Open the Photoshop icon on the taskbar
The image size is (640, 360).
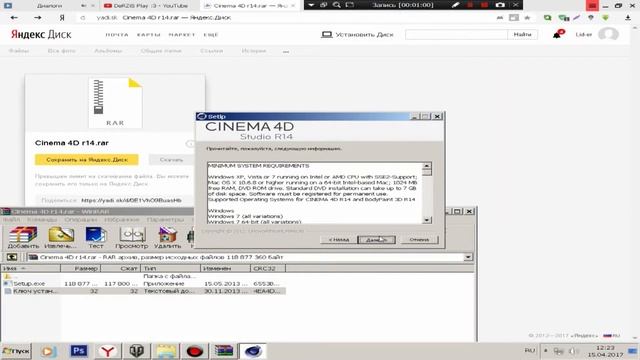click(x=79, y=351)
